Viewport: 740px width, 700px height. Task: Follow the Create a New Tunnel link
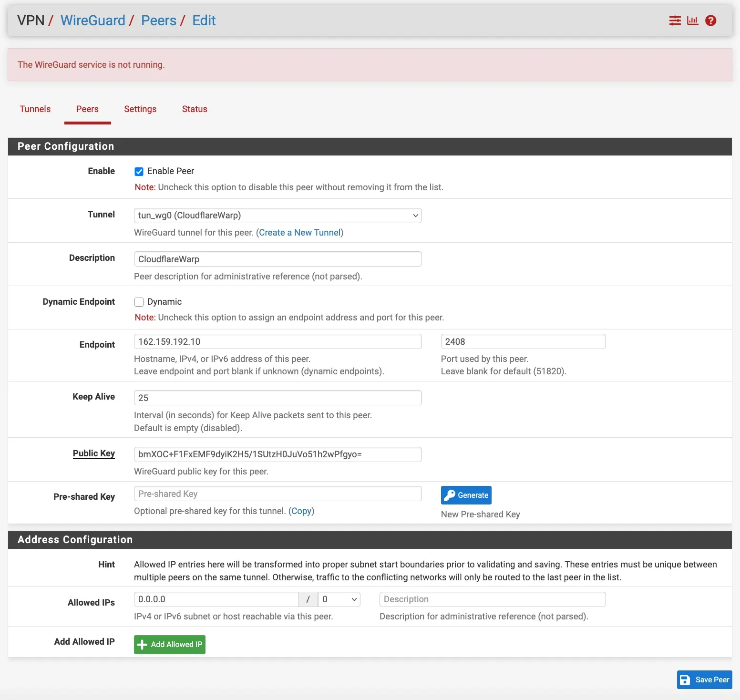pos(300,233)
